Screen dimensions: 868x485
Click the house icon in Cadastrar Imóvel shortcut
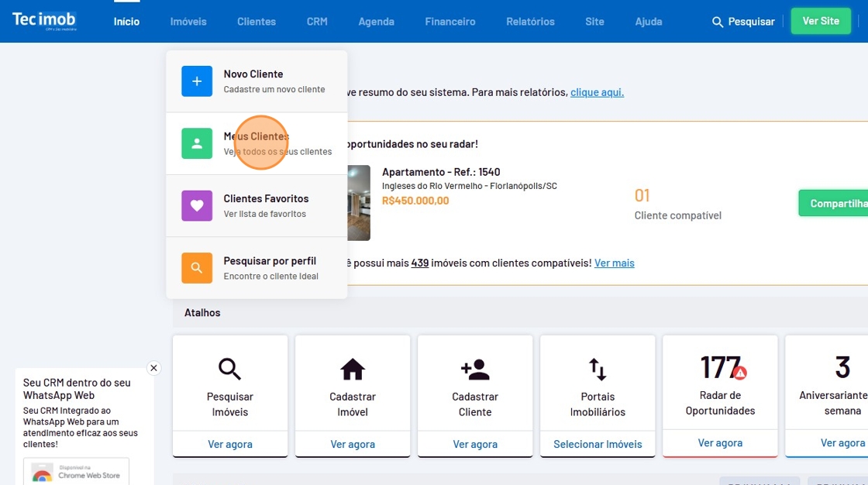[x=353, y=370]
